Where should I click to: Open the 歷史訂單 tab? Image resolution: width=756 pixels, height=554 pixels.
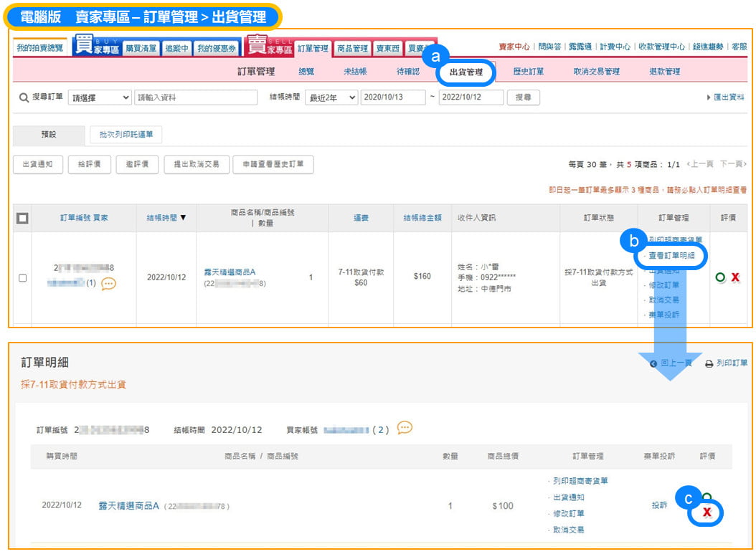[528, 72]
